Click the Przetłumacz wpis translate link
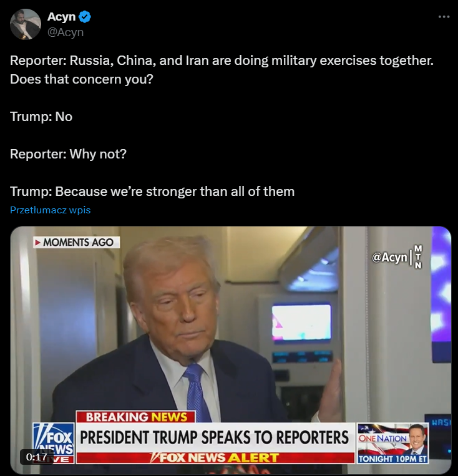Image resolution: width=458 pixels, height=476 pixels. tap(51, 210)
